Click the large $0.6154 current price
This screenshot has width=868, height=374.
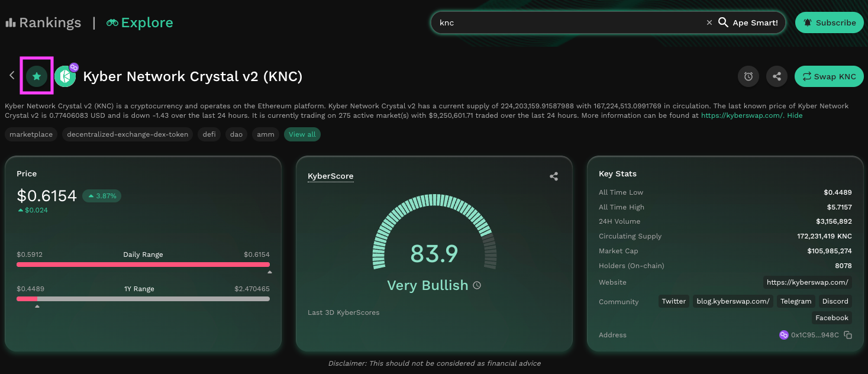tap(47, 196)
